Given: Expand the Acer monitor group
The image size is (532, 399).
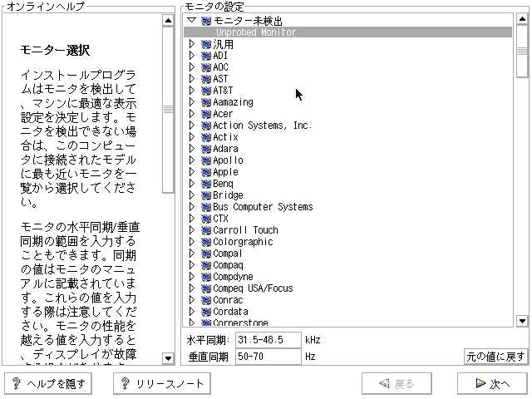Looking at the screenshot, I should (x=192, y=114).
